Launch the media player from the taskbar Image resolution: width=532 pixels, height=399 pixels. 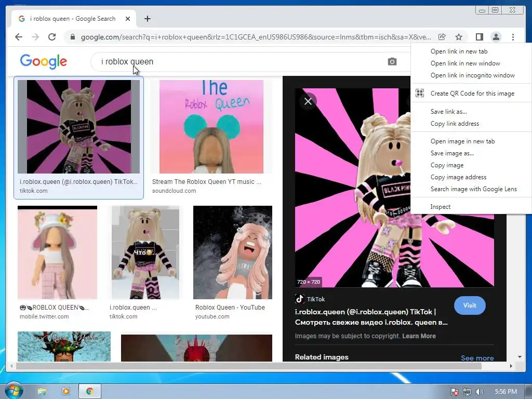tap(66, 392)
